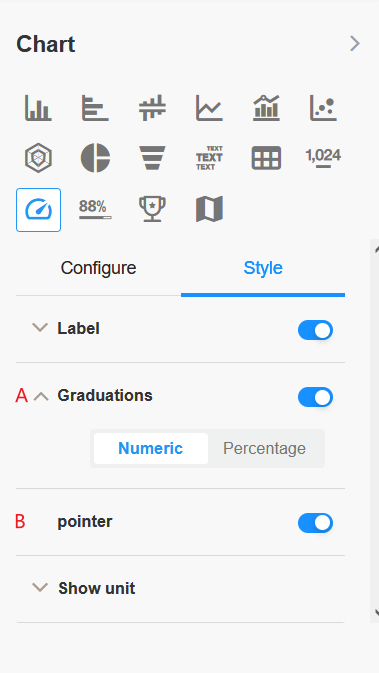This screenshot has height=673, width=379.
Task: Choose the horizontal bar chart icon
Action: coord(95,108)
